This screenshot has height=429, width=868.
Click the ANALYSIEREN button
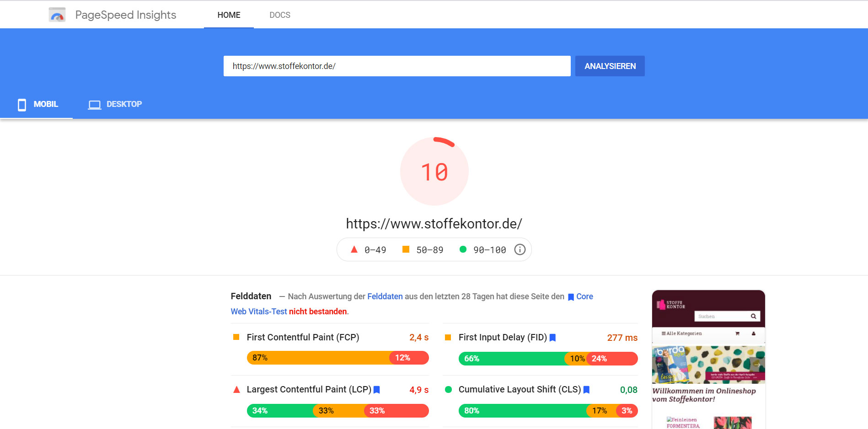point(610,66)
